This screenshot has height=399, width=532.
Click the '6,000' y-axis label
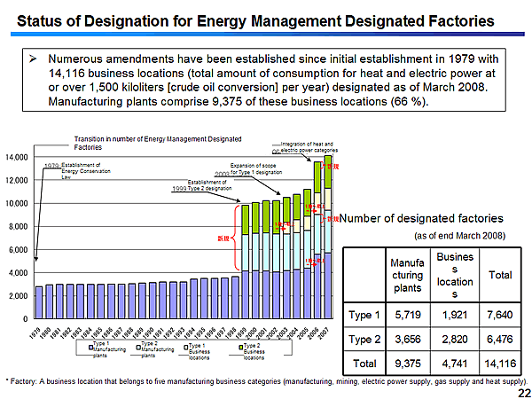click(19, 250)
